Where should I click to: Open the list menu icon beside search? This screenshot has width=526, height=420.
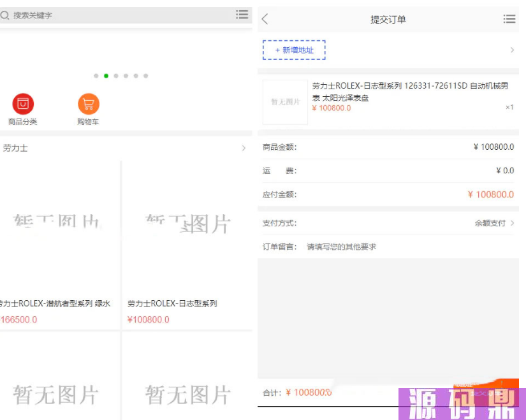tap(242, 15)
